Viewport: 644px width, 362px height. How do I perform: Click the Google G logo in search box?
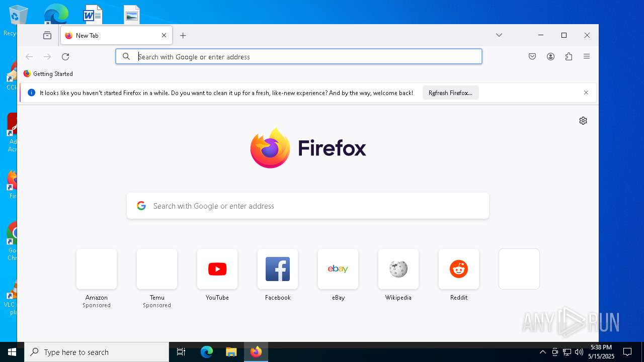pyautogui.click(x=141, y=206)
